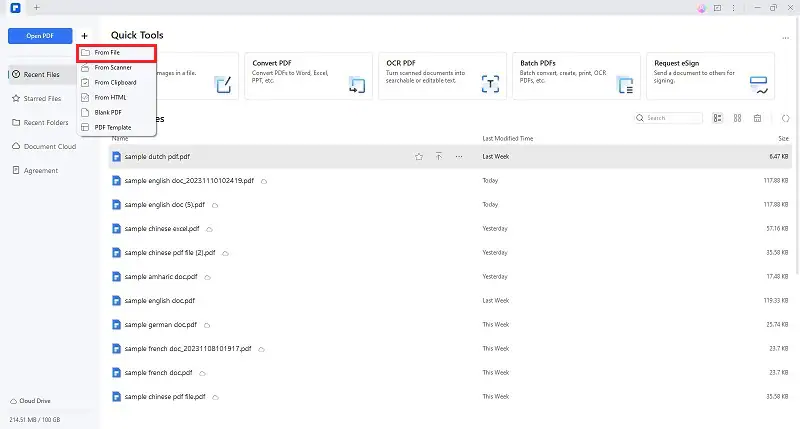Click the Search files input field
This screenshot has height=429, width=800.
pos(672,118)
